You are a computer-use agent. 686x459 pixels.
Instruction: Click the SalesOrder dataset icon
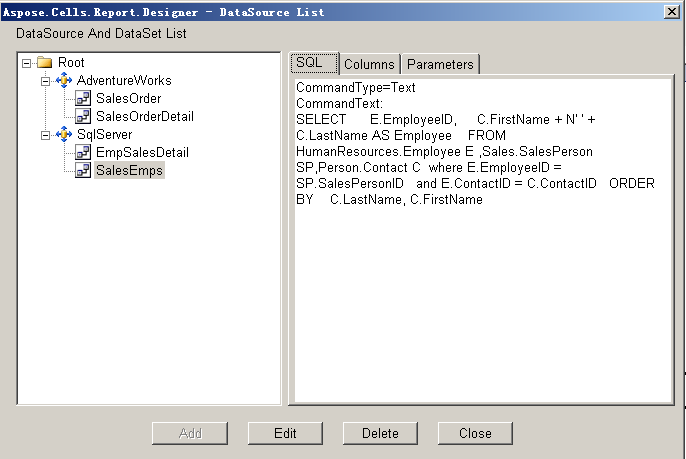(83, 98)
